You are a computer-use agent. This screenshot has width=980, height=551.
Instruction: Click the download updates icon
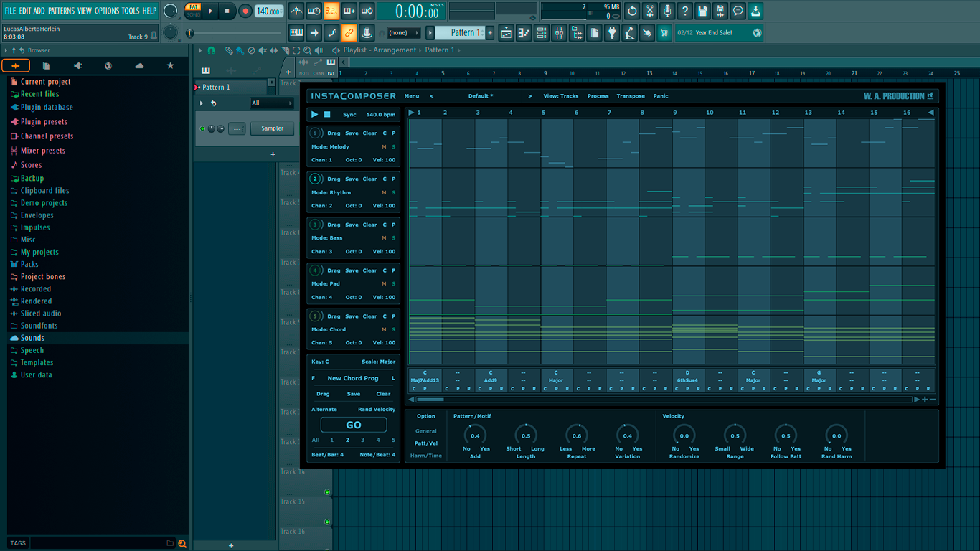[x=755, y=11]
